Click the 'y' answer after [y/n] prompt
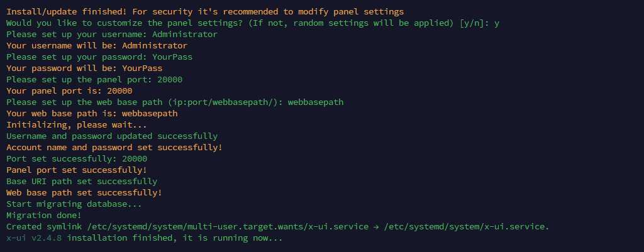This screenshot has width=644, height=252. click(x=497, y=23)
